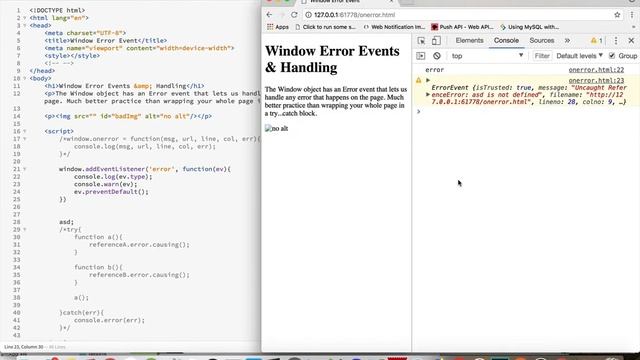640x360 pixels.
Task: Click the page heading 'Window Error Events & Handling'
Action: [x=332, y=59]
